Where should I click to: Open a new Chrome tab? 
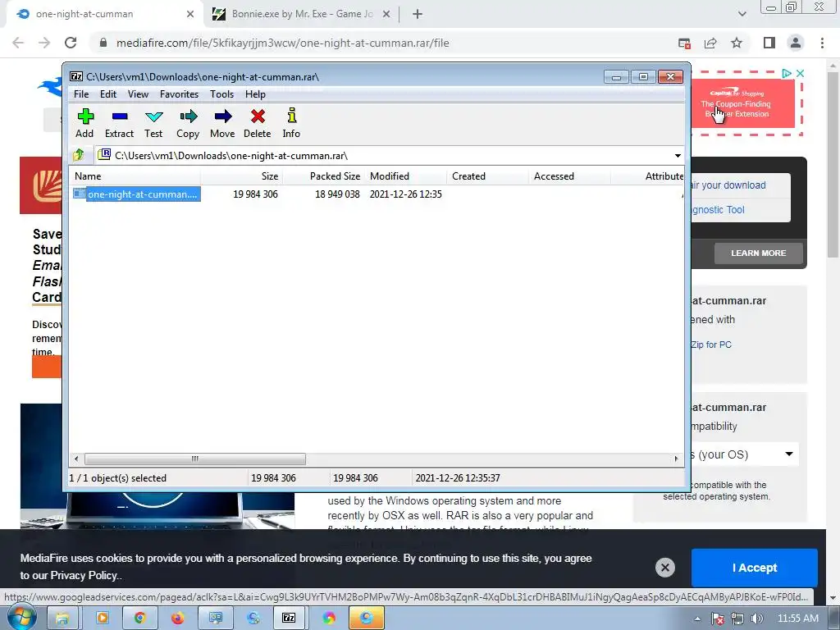point(418,14)
